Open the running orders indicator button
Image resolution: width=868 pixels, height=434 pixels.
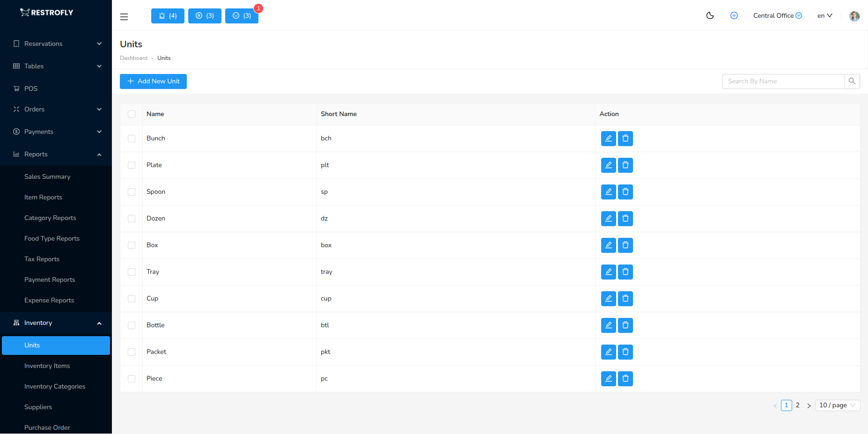tap(204, 15)
